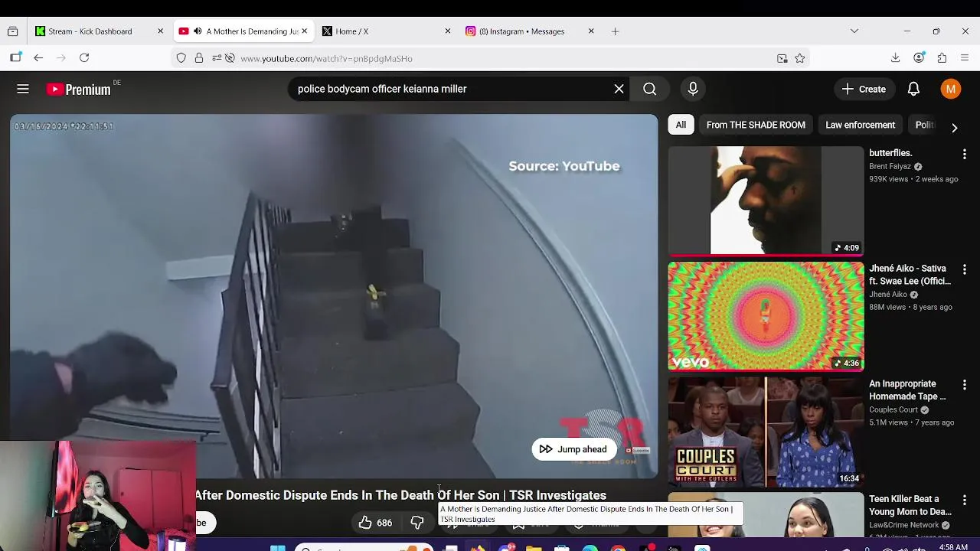The width and height of the screenshot is (980, 551).
Task: Bookmark this page with star icon
Action: (x=800, y=58)
